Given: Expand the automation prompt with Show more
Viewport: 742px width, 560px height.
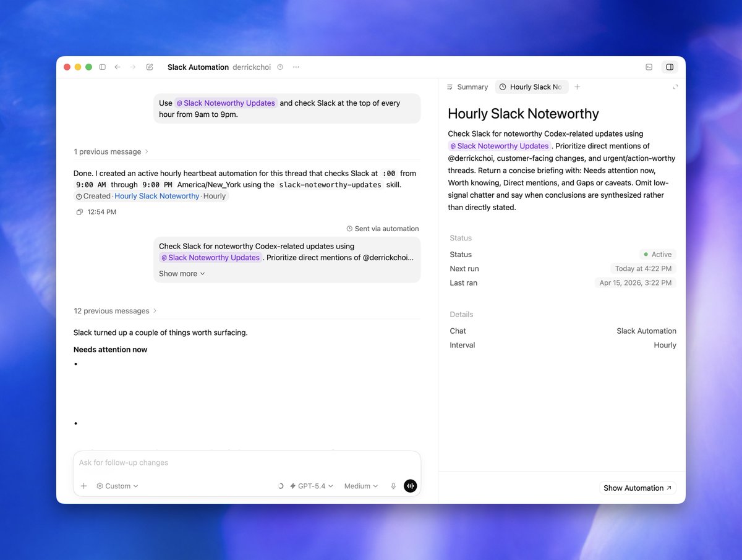Looking at the screenshot, I should pyautogui.click(x=182, y=274).
